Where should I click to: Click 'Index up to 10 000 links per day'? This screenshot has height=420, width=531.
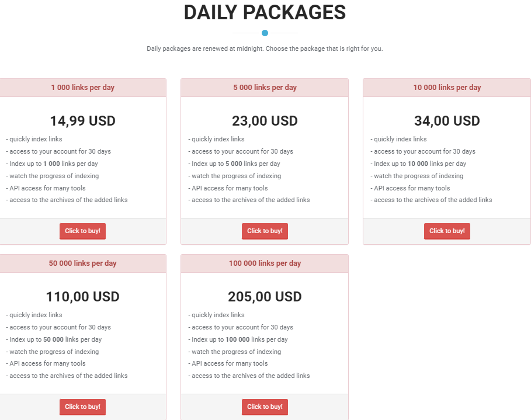(419, 164)
